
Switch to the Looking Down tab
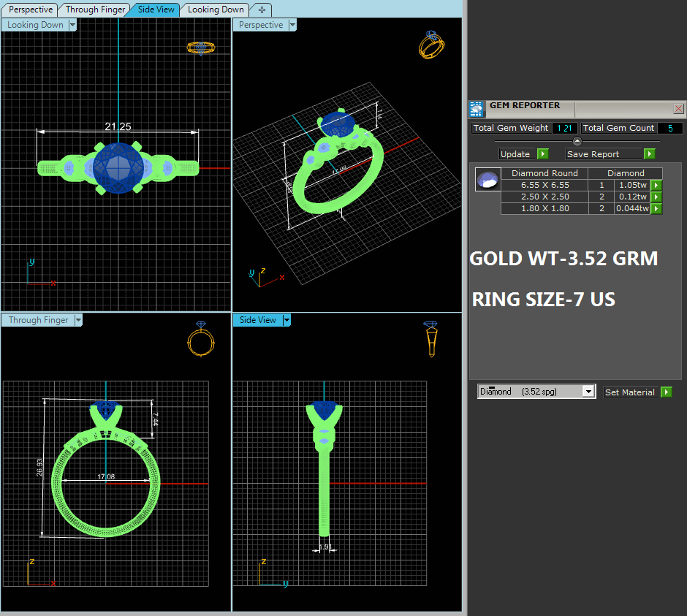[x=216, y=9]
